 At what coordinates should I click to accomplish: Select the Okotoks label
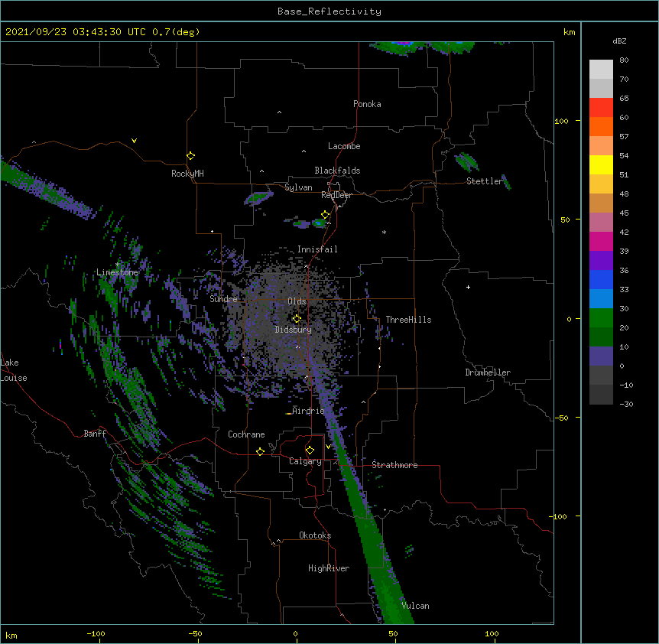click(x=315, y=535)
